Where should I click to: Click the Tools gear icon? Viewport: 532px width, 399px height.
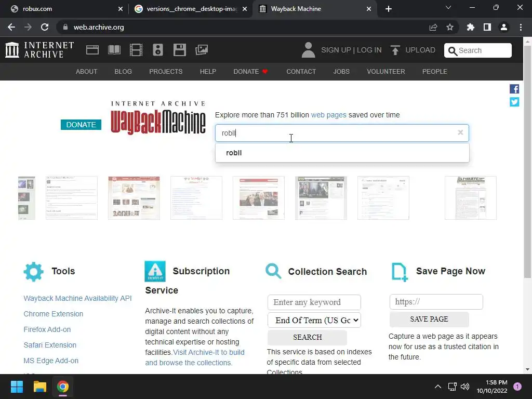pyautogui.click(x=34, y=271)
